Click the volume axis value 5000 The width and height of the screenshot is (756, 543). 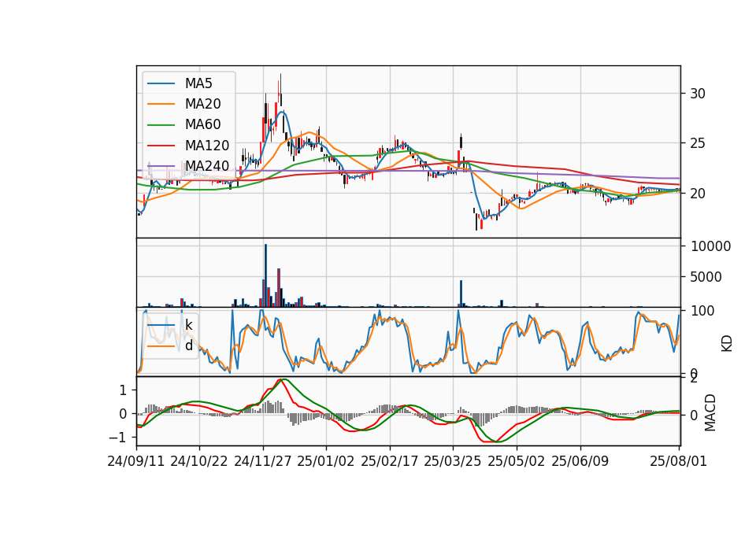coord(706,277)
